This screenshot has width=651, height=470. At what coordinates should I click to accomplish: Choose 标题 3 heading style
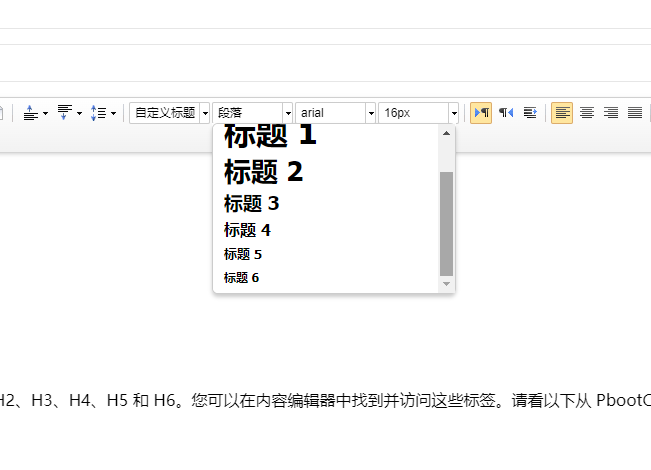pos(251,204)
